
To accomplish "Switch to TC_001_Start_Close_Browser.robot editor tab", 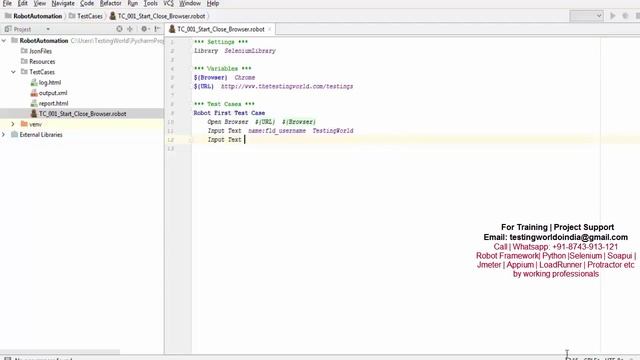I will pyautogui.click(x=221, y=29).
